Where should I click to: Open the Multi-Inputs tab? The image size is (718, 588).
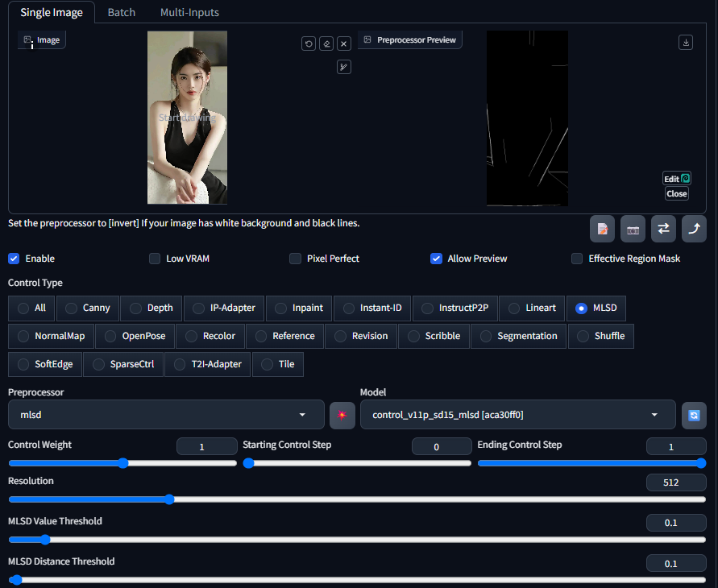[189, 12]
